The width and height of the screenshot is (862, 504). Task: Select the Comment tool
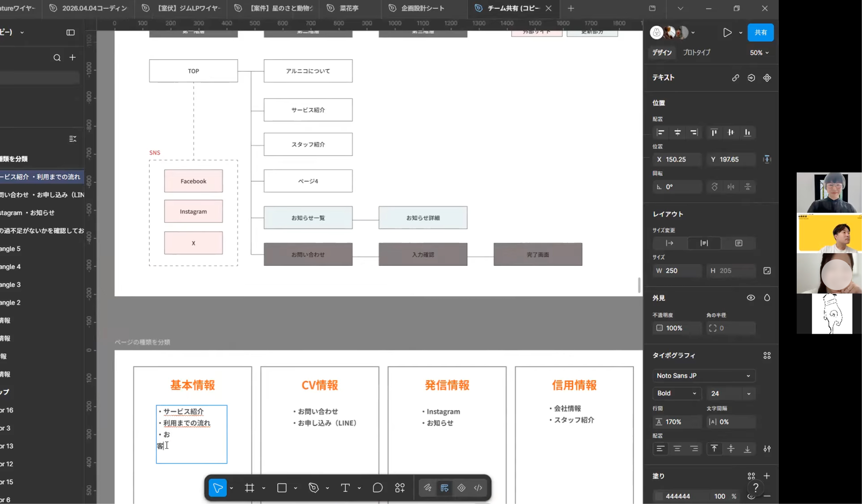[377, 488]
